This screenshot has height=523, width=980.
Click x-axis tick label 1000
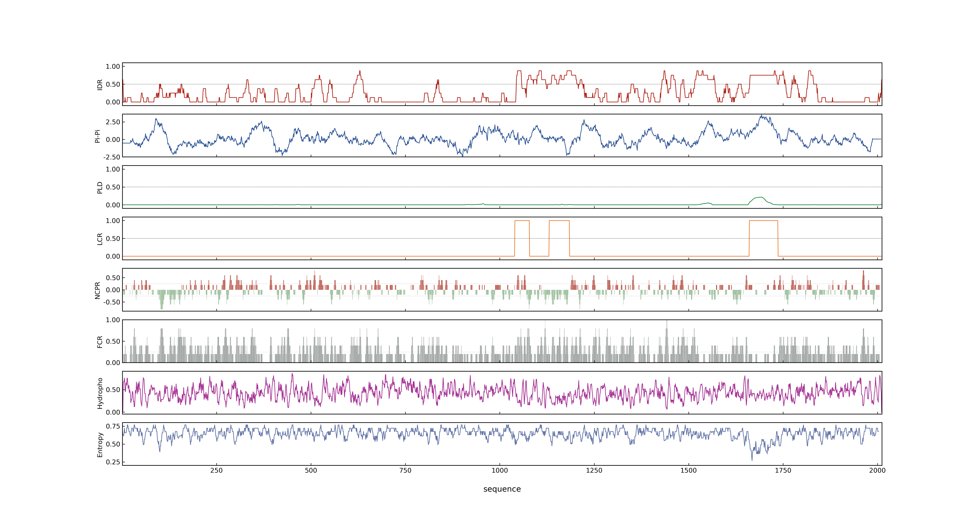(500, 470)
